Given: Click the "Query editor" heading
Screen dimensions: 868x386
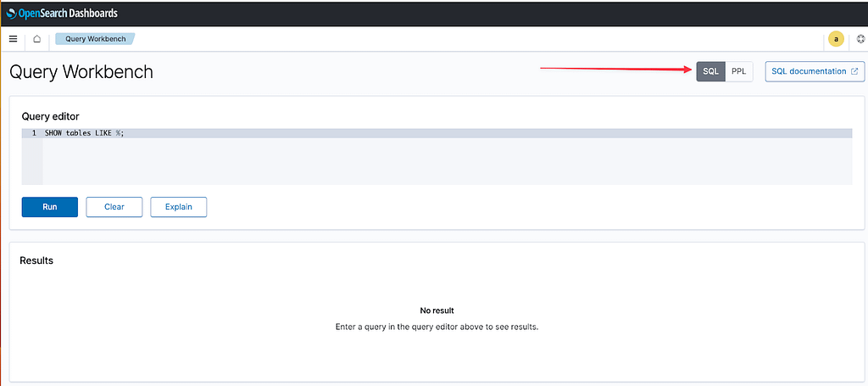Looking at the screenshot, I should click(x=50, y=116).
